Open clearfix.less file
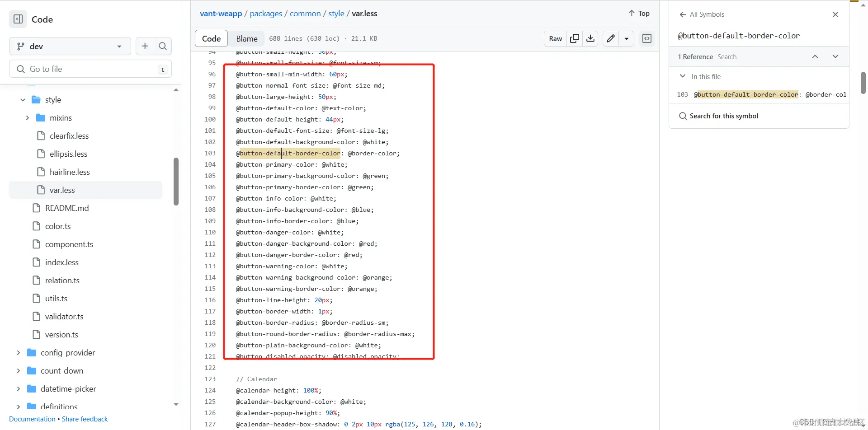 coord(69,136)
